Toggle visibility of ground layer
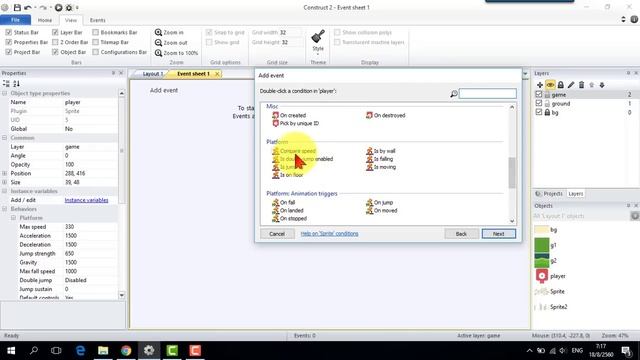 point(539,103)
